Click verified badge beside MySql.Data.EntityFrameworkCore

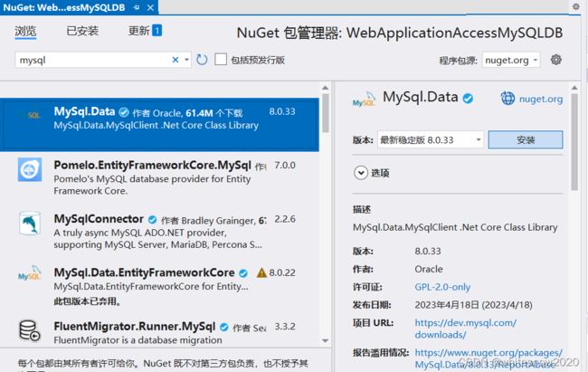click(x=243, y=273)
